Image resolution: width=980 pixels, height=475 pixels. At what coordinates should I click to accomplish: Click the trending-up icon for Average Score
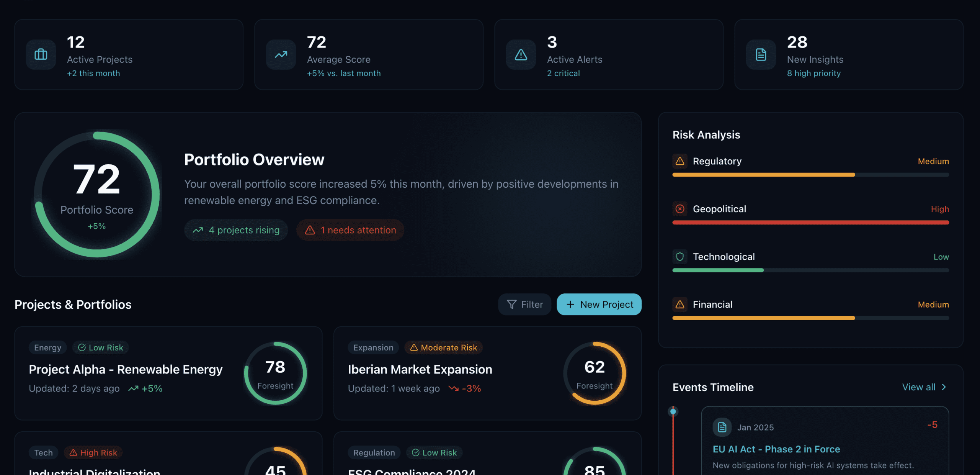coord(281,54)
